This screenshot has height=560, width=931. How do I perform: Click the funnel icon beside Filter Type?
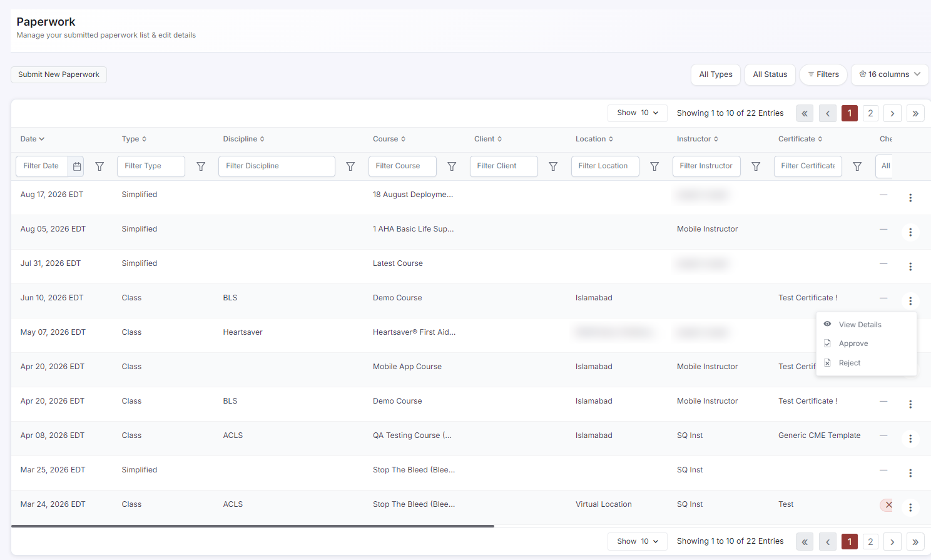click(x=201, y=166)
